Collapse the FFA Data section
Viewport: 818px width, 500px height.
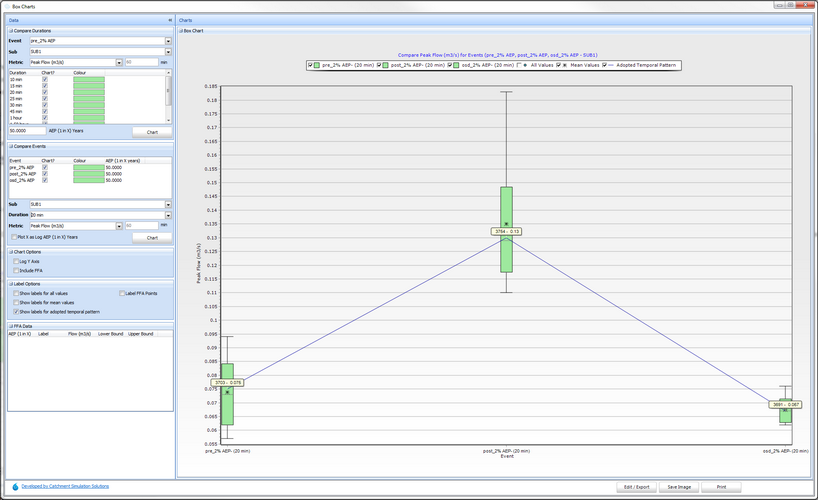(x=10, y=326)
